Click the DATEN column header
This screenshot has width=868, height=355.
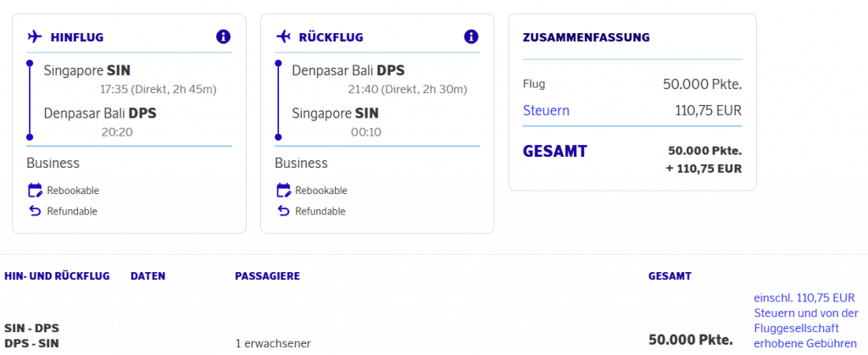pyautogui.click(x=147, y=276)
